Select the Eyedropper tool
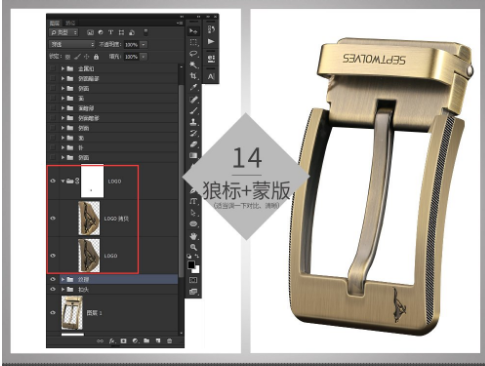The width and height of the screenshot is (485, 366). pyautogui.click(x=194, y=88)
